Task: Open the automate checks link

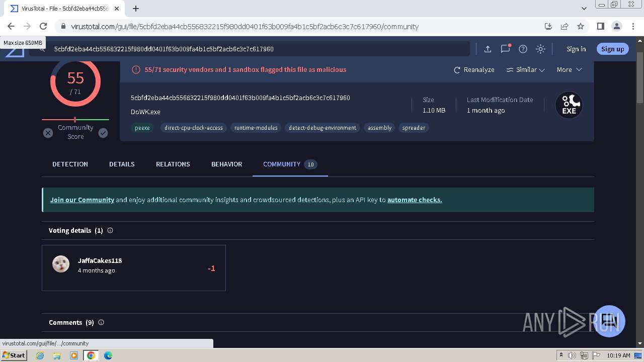Action: coord(415,200)
